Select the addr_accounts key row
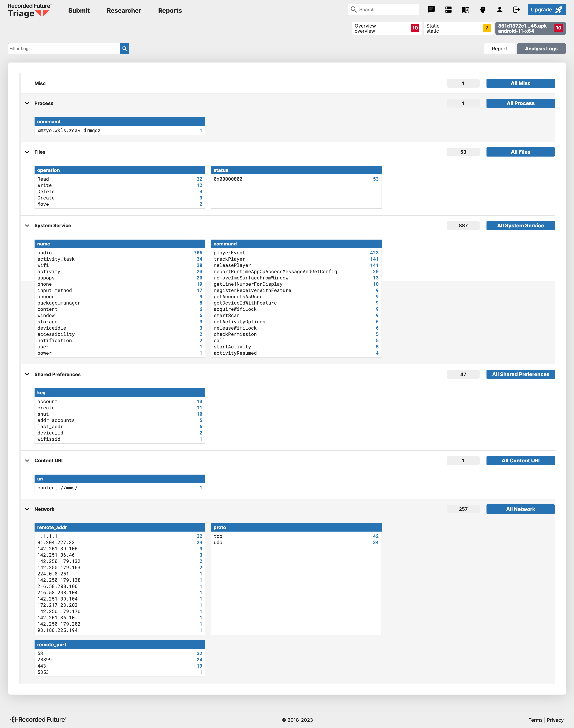Viewport: 574px width, 728px height. 120,421
